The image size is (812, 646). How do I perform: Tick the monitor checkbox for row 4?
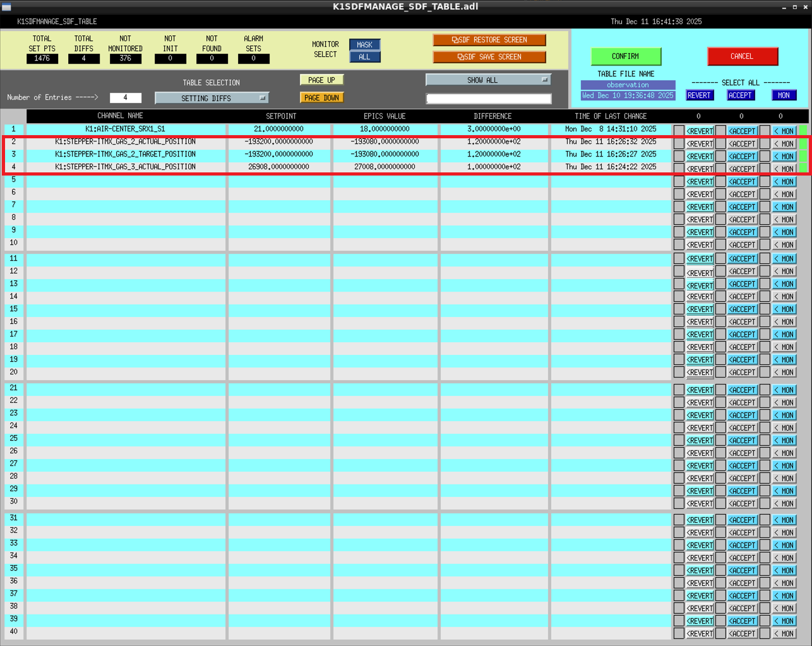[x=765, y=169]
